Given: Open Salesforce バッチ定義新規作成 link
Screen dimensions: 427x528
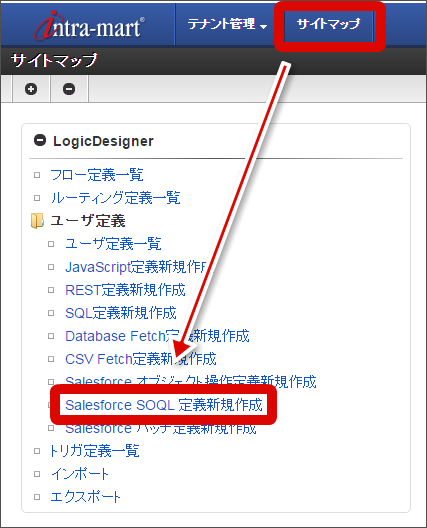Looking at the screenshot, I should [161, 429].
